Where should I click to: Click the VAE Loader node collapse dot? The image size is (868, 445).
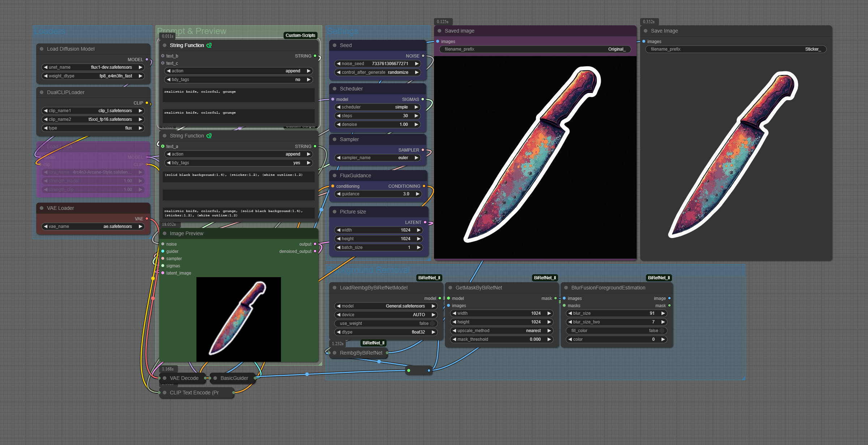42,208
